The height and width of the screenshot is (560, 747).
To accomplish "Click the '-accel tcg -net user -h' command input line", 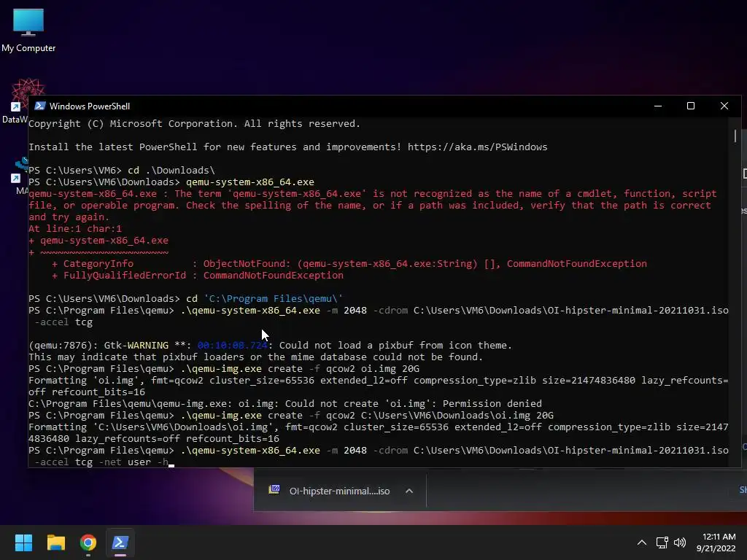I will 101,462.
